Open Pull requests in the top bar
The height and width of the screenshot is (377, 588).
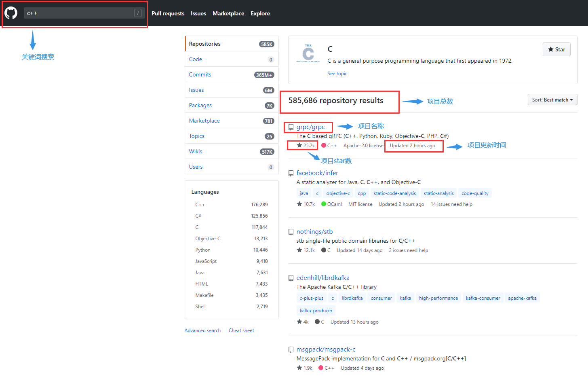pos(168,13)
